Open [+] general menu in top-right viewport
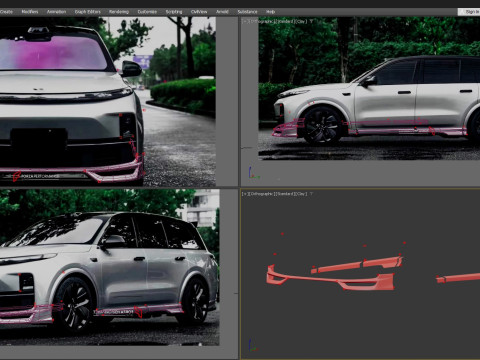Viewport: 480px width, 360px height. click(245, 21)
